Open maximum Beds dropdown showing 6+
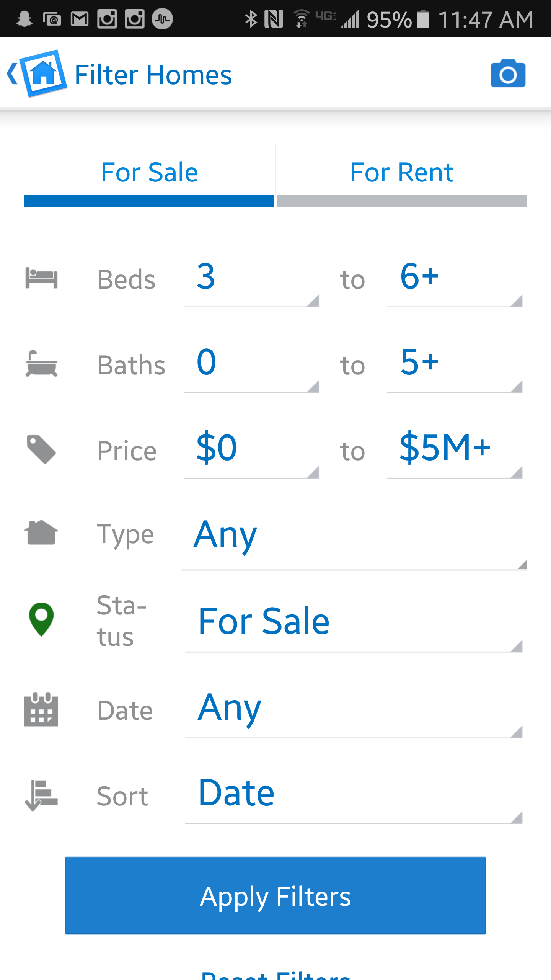Screen dimensions: 551x980 tap(455, 279)
